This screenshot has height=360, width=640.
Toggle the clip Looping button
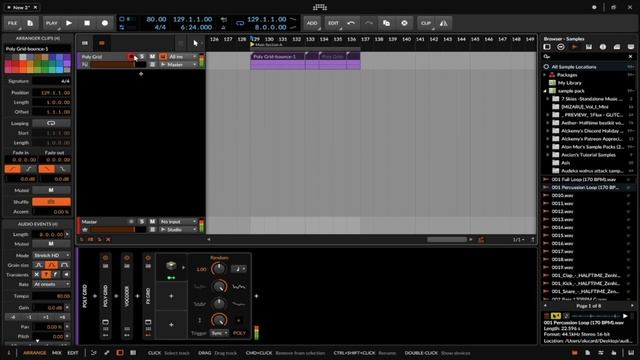[x=51, y=123]
